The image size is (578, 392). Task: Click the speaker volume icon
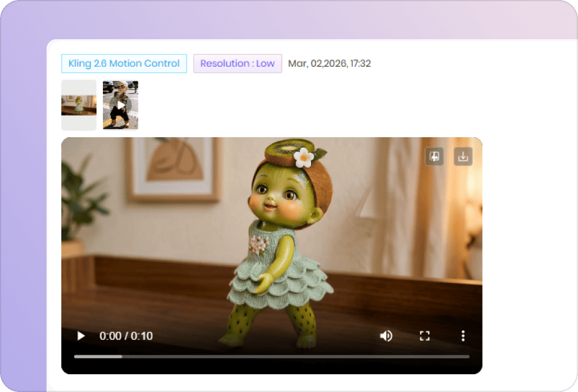pyautogui.click(x=386, y=336)
